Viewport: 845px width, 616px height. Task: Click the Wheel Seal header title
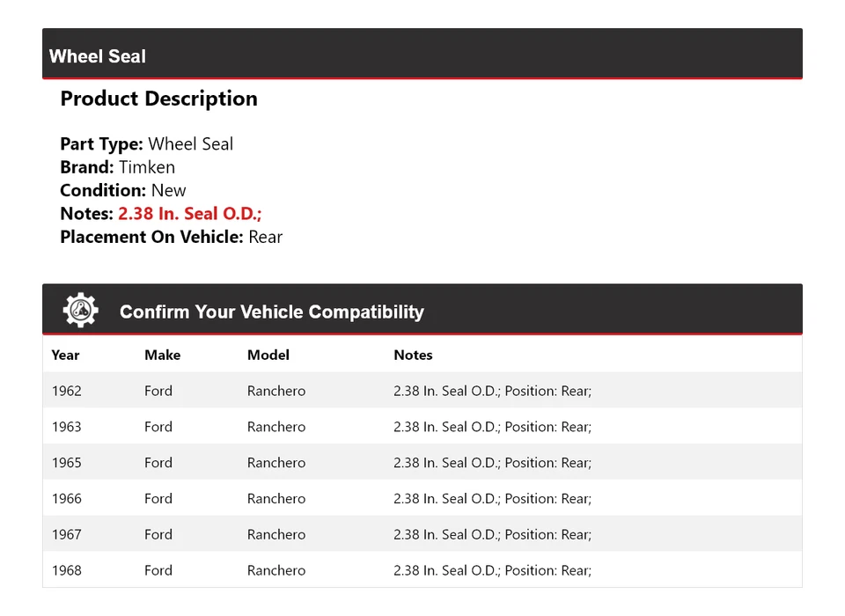click(98, 56)
